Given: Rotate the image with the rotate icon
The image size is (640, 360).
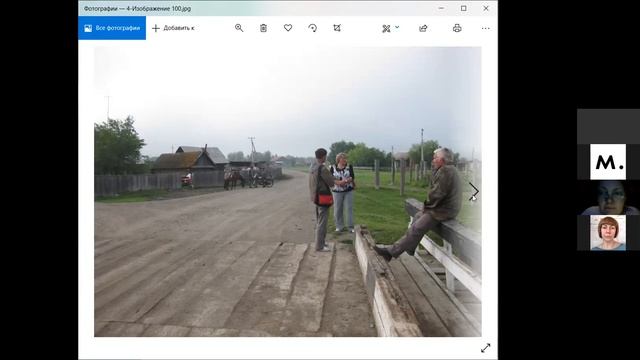Looking at the screenshot, I should pos(312,28).
